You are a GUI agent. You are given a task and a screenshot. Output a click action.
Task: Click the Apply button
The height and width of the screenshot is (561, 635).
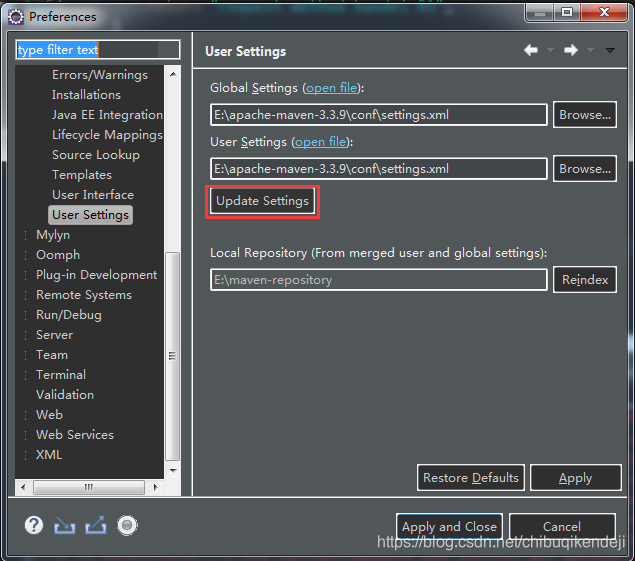click(x=575, y=478)
